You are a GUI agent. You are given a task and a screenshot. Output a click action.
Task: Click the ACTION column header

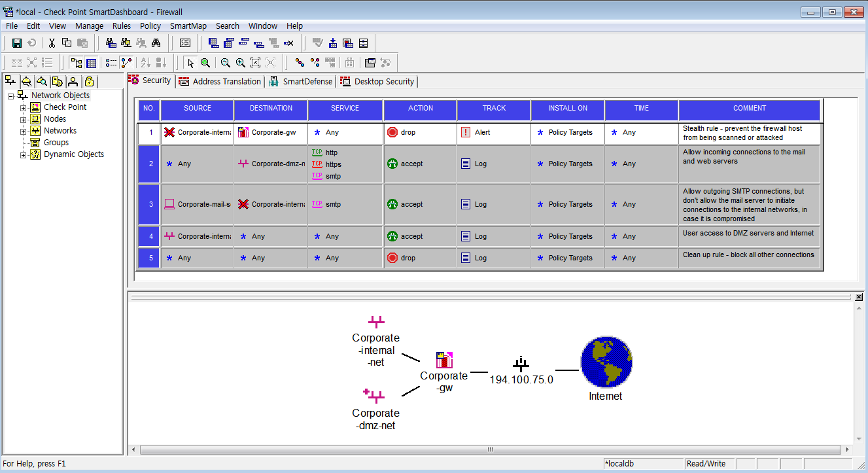point(420,109)
